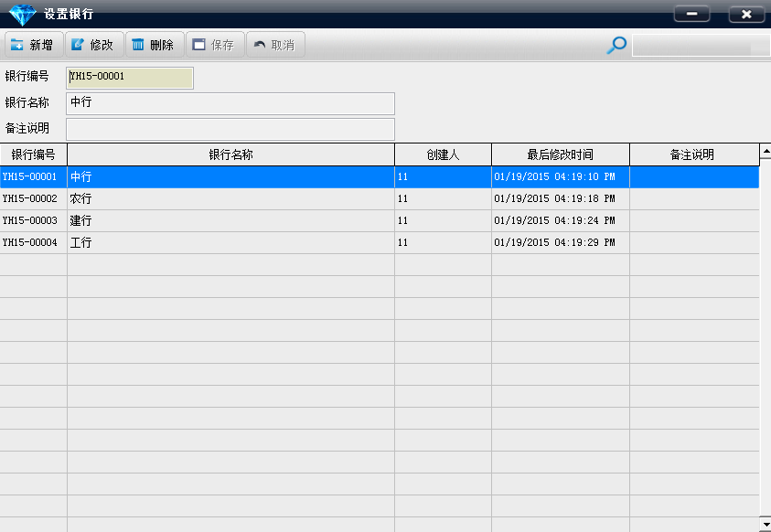This screenshot has width=771, height=532.
Task: Click the 备注说明 input field
Action: [x=230, y=129]
